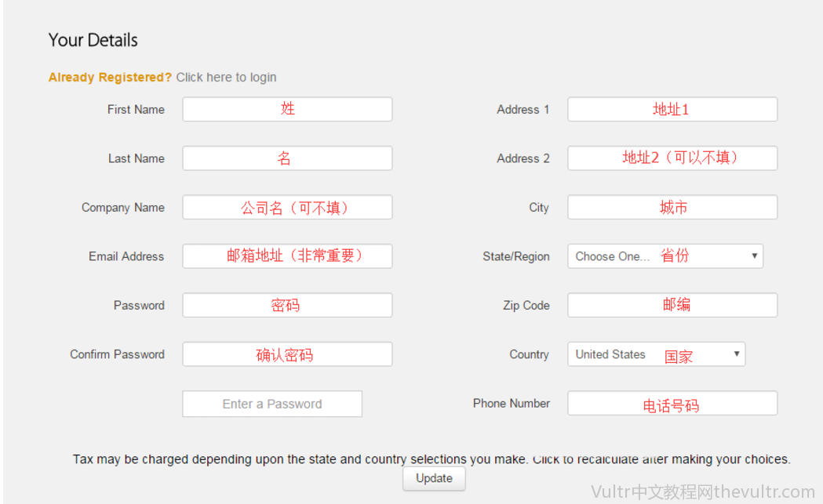Screen dimensions: 823x504
Task: Focus the Confirm Password field
Action: pyautogui.click(x=287, y=354)
